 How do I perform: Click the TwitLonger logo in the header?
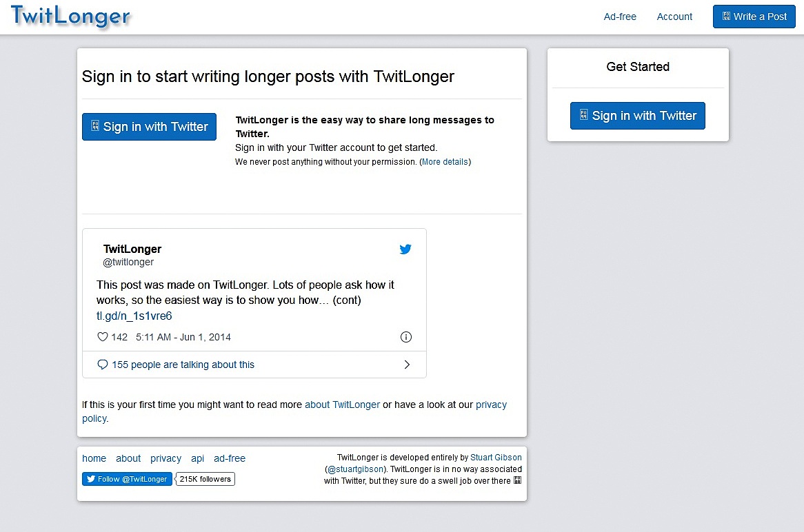(70, 16)
